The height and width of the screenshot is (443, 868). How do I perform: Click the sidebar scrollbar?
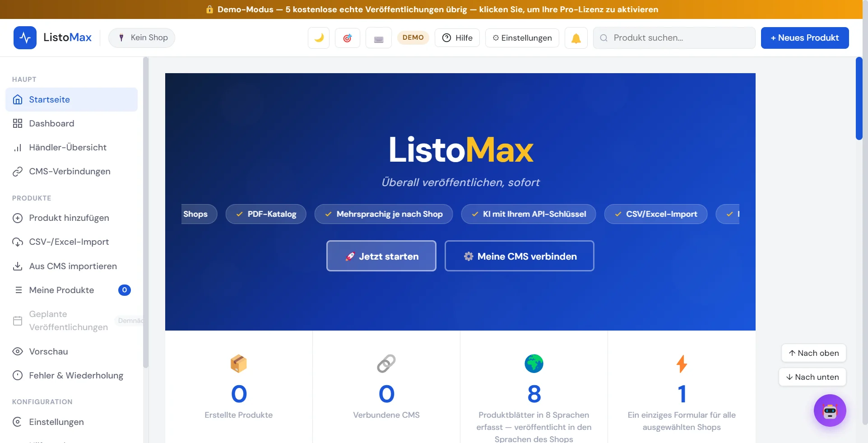[145, 212]
